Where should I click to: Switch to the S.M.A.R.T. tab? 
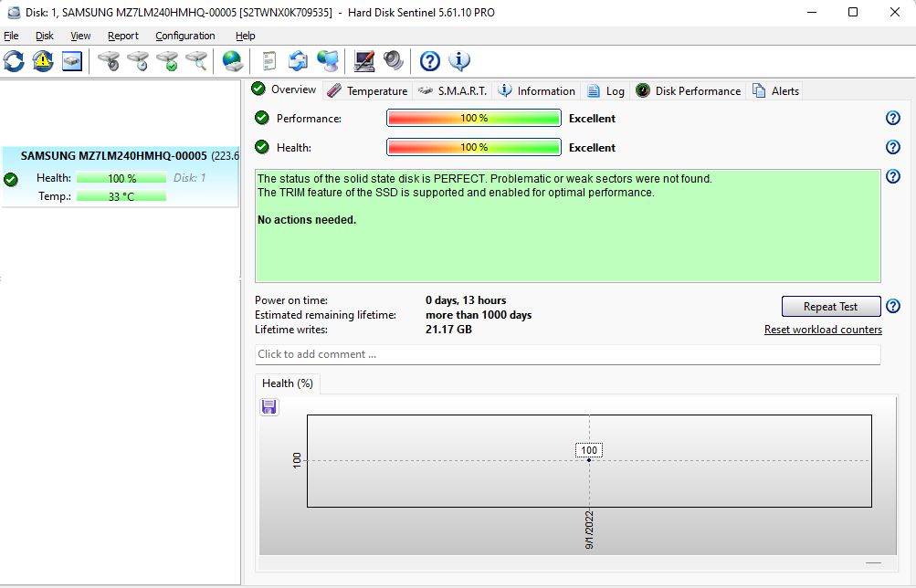coord(453,91)
